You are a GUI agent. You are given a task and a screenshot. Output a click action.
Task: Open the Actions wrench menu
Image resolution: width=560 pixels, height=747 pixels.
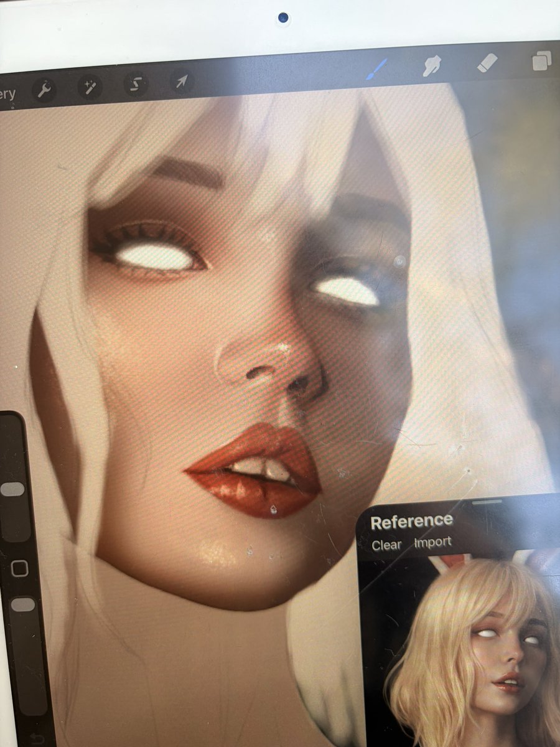(x=44, y=90)
